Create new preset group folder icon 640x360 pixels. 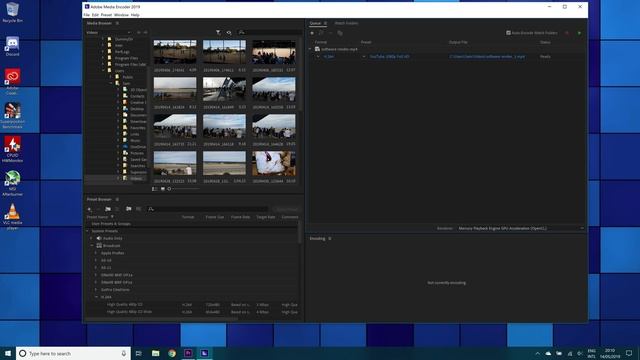(x=108, y=209)
